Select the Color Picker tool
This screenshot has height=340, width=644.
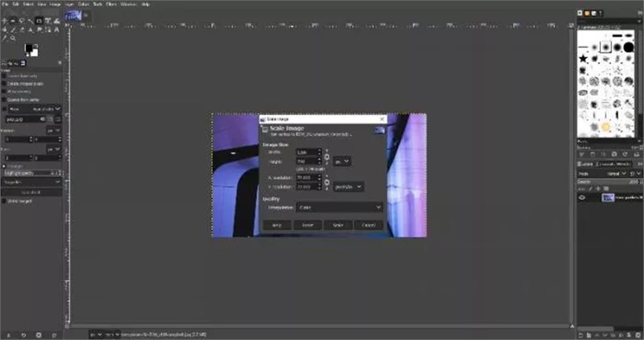click(4, 38)
